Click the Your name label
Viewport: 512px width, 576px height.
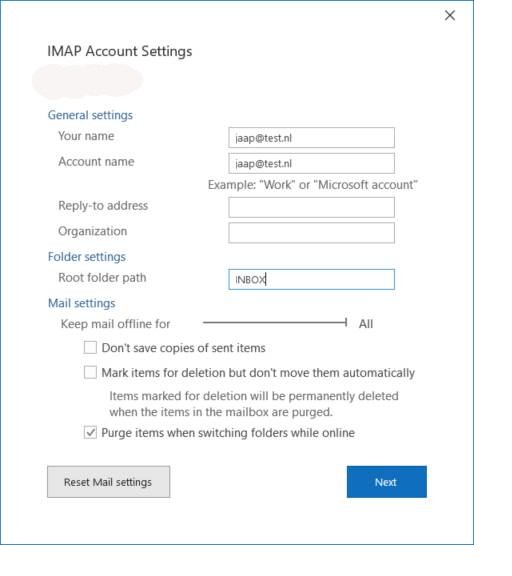86,136
